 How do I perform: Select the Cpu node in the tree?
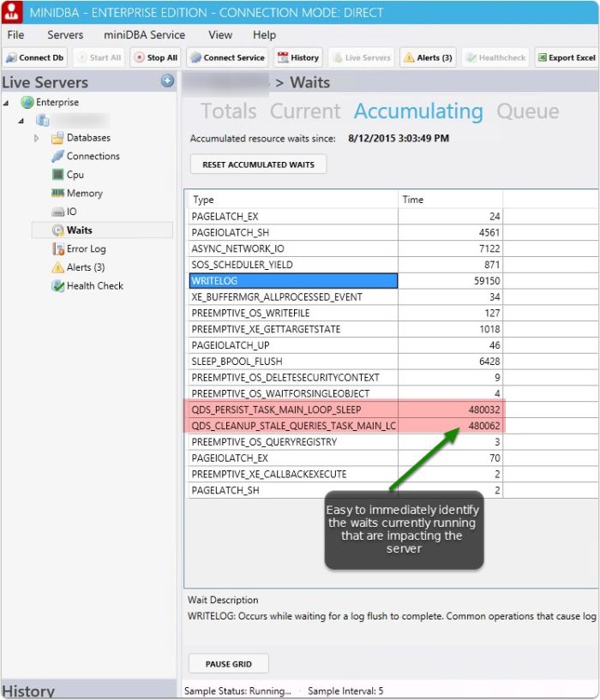coord(75,175)
